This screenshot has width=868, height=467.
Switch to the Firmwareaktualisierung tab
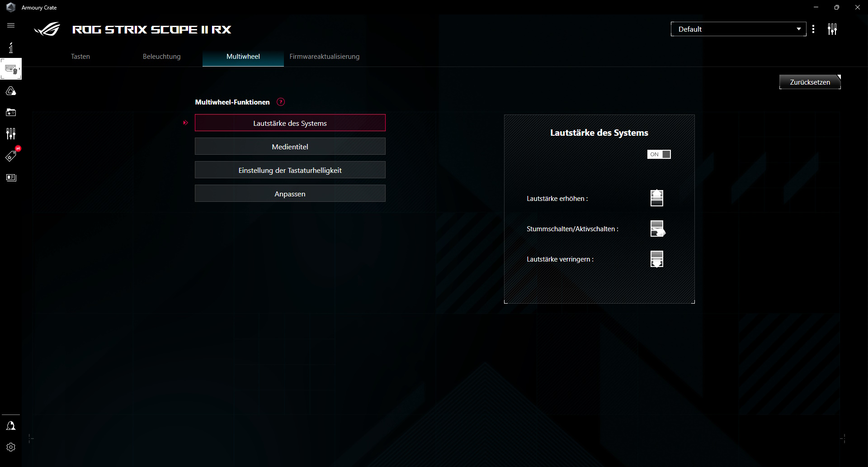(x=324, y=57)
